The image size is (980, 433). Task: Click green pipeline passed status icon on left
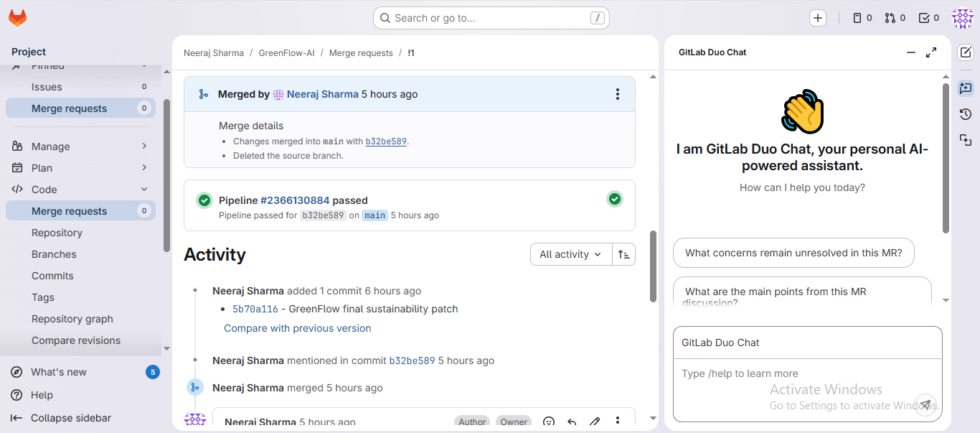tap(204, 200)
